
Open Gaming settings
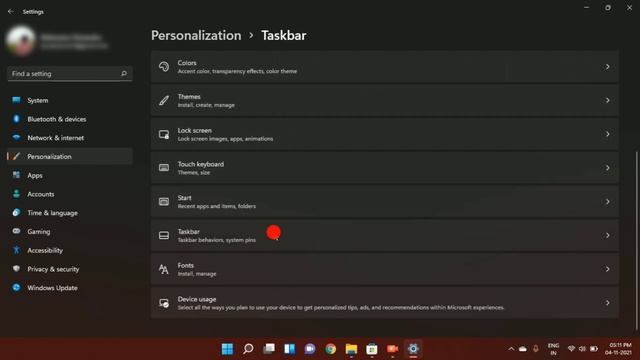[x=70, y=232]
